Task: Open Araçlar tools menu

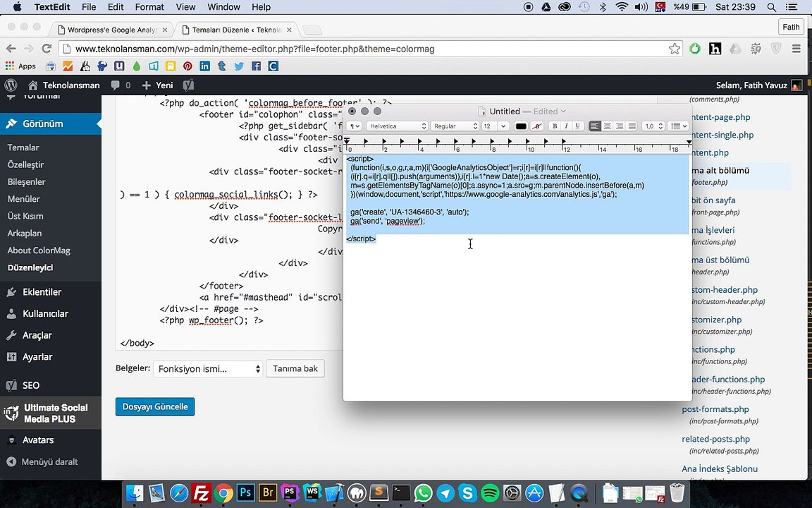Action: [37, 335]
